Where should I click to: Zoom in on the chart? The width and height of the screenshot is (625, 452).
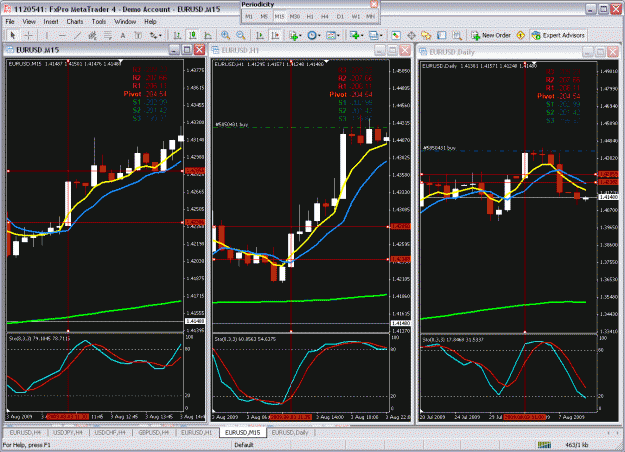click(x=226, y=35)
